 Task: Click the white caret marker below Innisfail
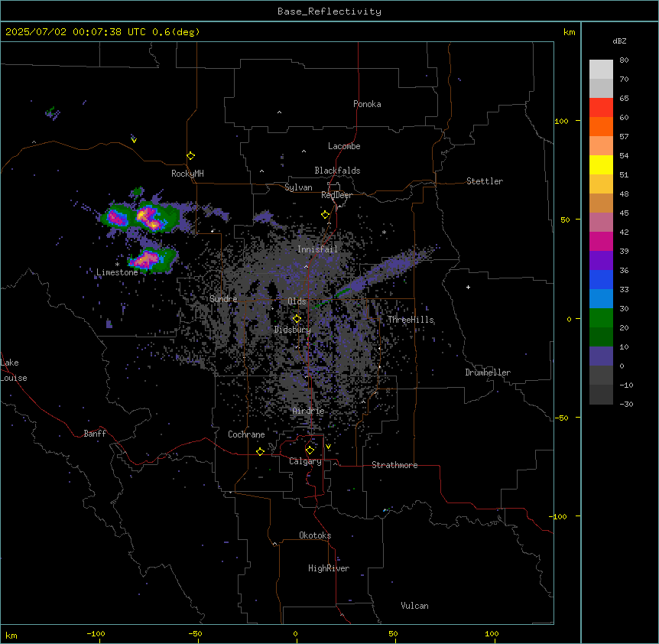tap(306, 266)
